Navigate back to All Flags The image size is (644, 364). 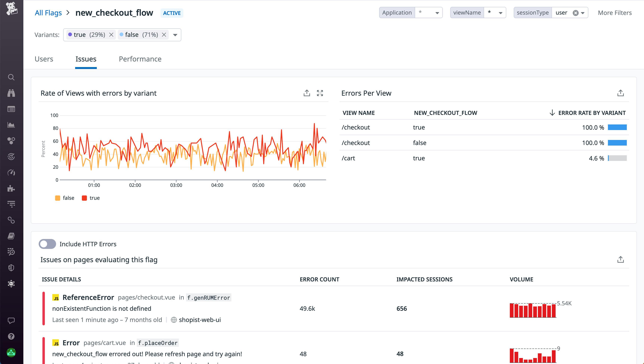click(48, 13)
